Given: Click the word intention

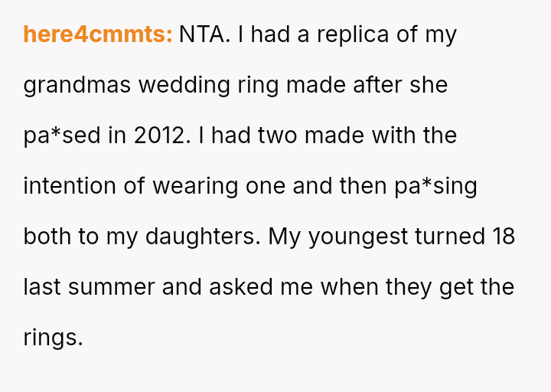Looking at the screenshot, I should [70, 187].
